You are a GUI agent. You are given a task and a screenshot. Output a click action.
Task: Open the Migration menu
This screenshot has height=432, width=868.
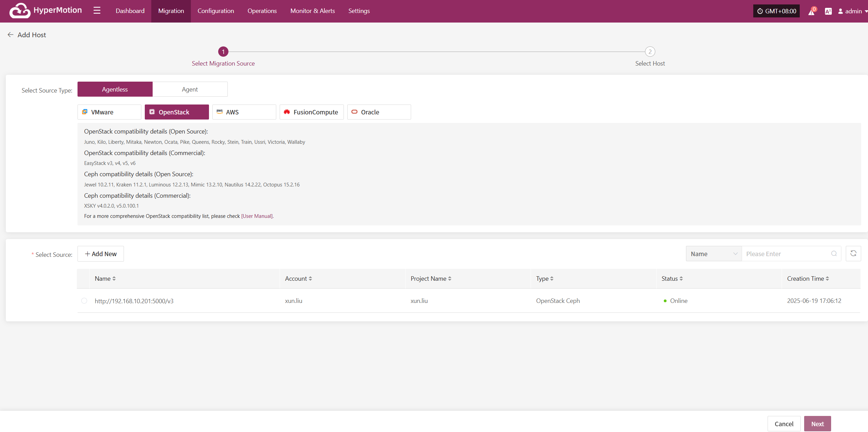point(171,11)
